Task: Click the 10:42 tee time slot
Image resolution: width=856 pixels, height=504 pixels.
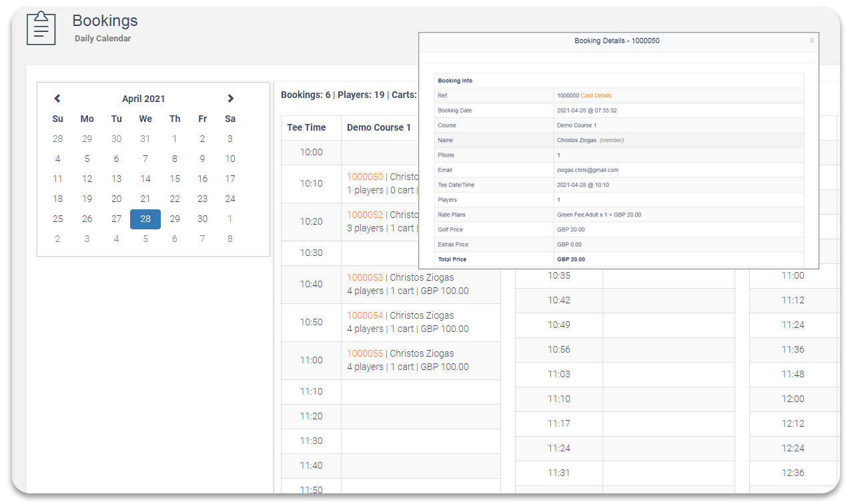Action: 559,300
